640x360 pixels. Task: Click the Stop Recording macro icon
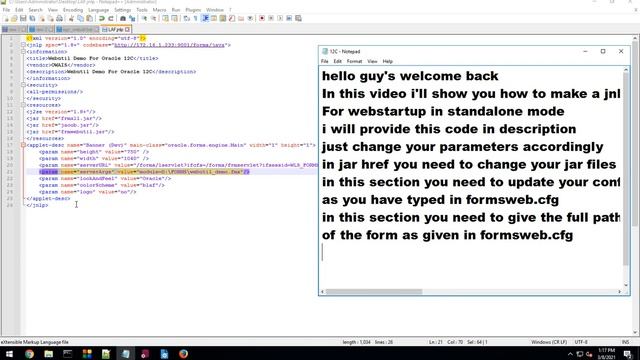point(271,18)
